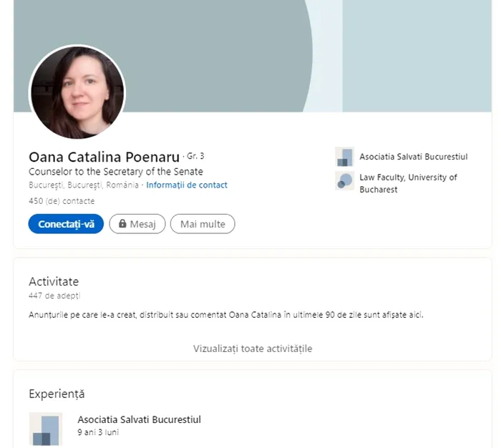
Task: Click the Gr. 3 connection degree badge
Action: [x=195, y=155]
